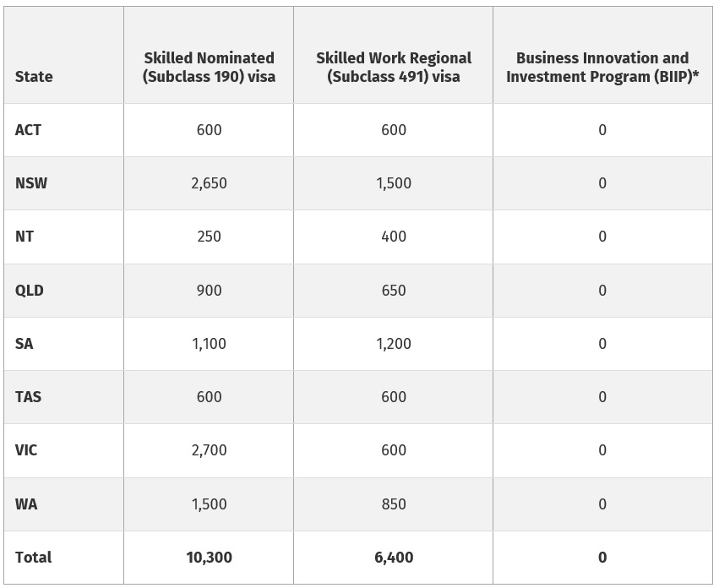Select the 10,300 total cell

coord(209,558)
